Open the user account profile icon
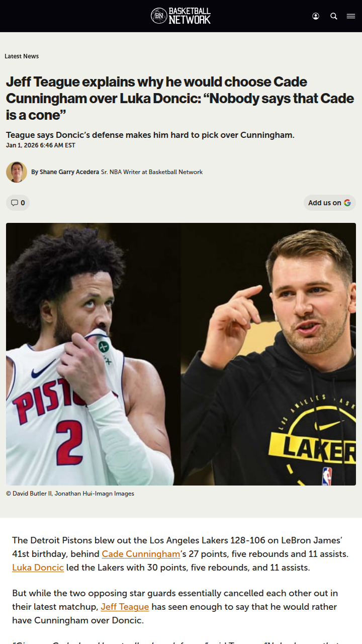Image resolution: width=362 pixels, height=644 pixels. (316, 16)
